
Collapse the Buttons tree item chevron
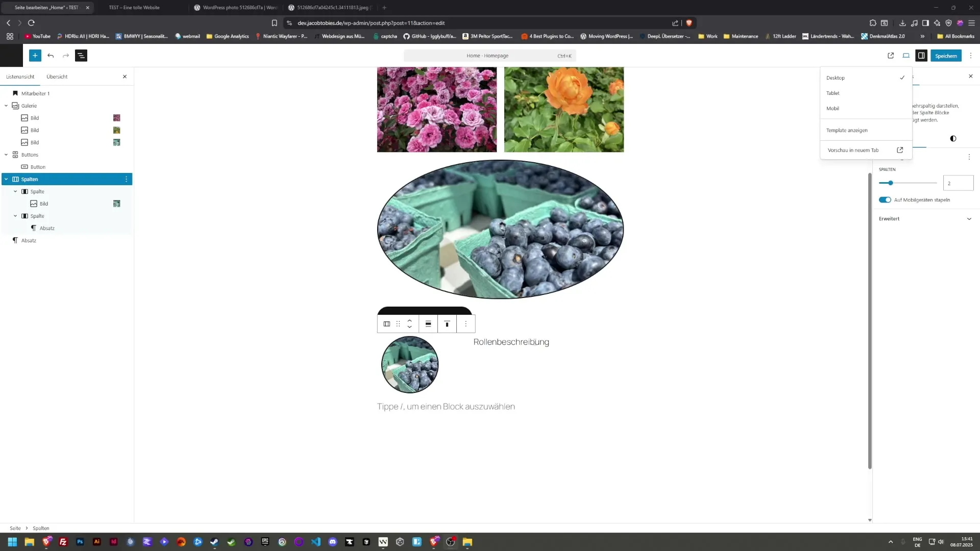[6, 155]
